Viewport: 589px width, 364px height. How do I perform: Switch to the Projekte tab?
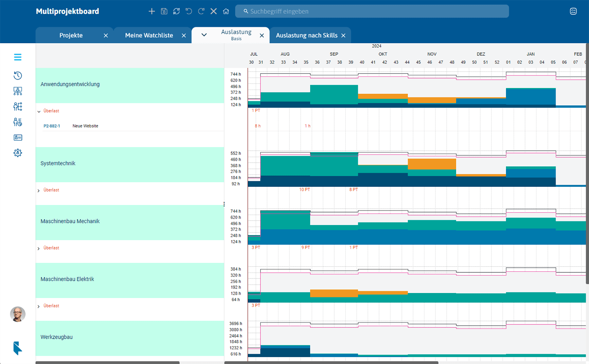pos(71,35)
